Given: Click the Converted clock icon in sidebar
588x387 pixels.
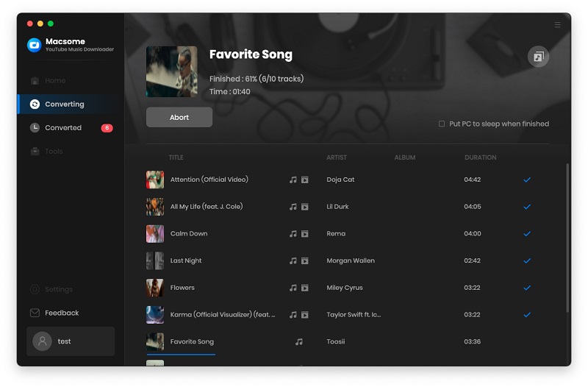Looking at the screenshot, I should pos(35,128).
